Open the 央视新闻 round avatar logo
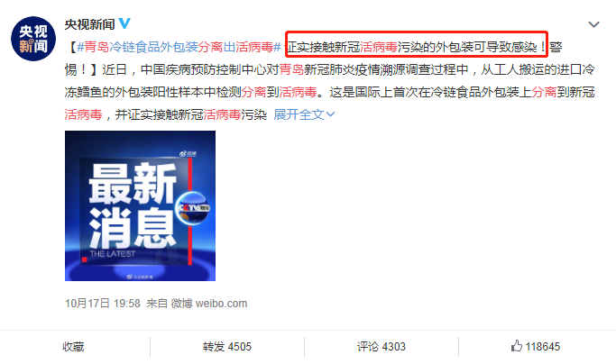This screenshot has width=616, height=364. pyautogui.click(x=33, y=39)
